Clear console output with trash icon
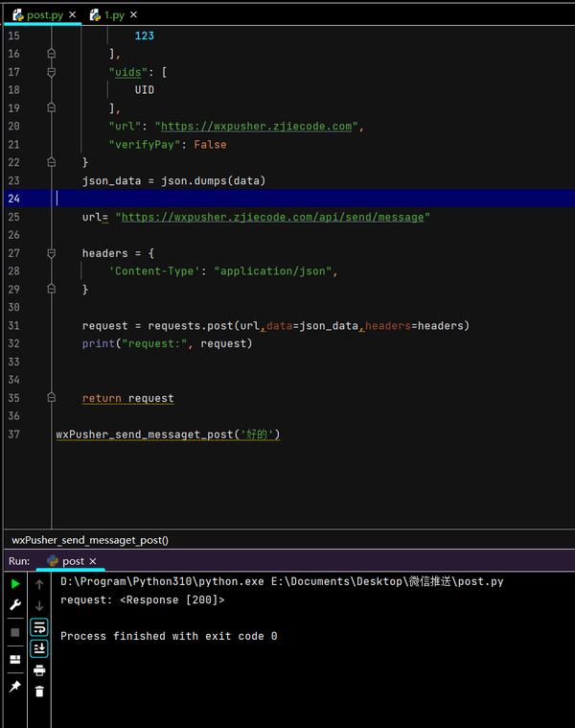 39,692
